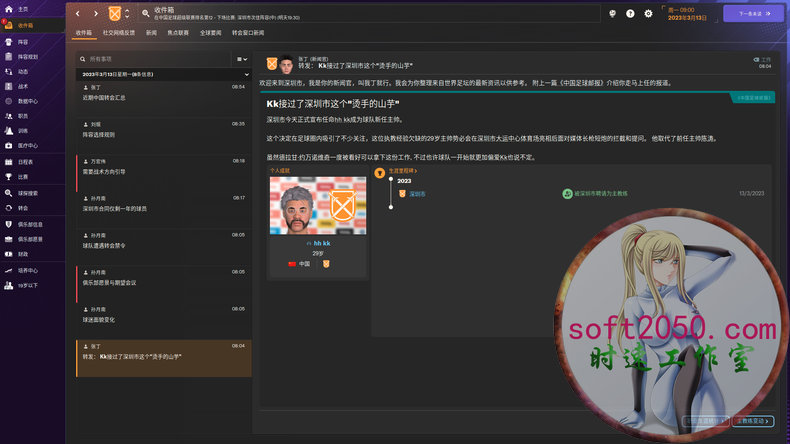Switch to the 社交网络反馈 tab
Viewport: 790px width, 444px height.
point(118,33)
